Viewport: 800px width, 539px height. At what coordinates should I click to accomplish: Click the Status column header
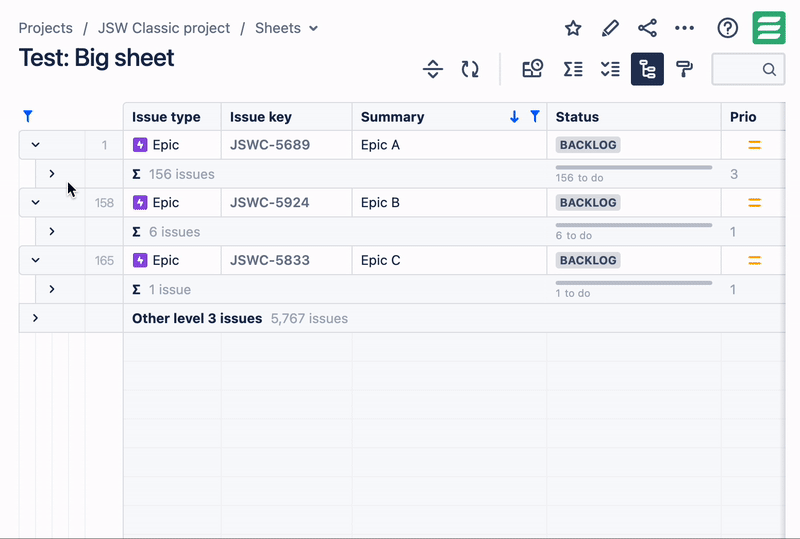[634, 117]
